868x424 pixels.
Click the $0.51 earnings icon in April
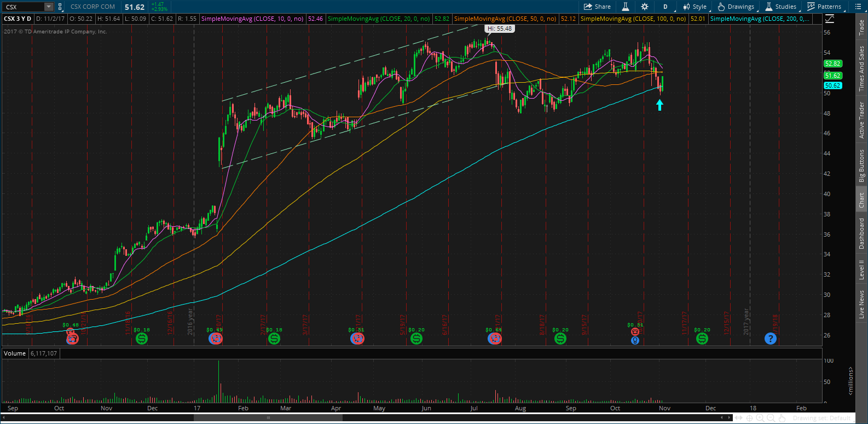point(357,339)
